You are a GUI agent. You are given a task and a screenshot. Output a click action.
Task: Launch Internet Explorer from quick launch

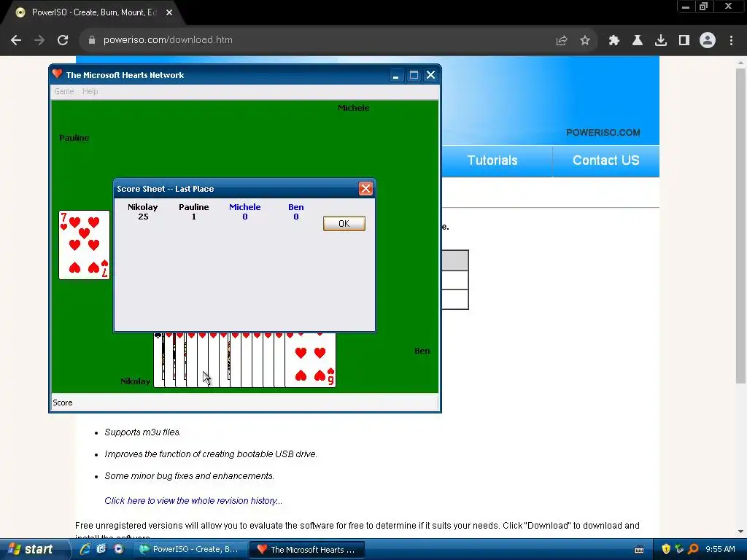[x=86, y=549]
